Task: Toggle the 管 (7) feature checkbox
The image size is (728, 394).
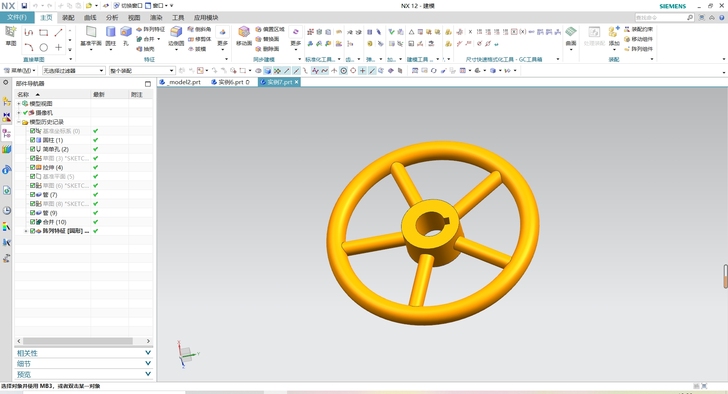Action: point(32,194)
